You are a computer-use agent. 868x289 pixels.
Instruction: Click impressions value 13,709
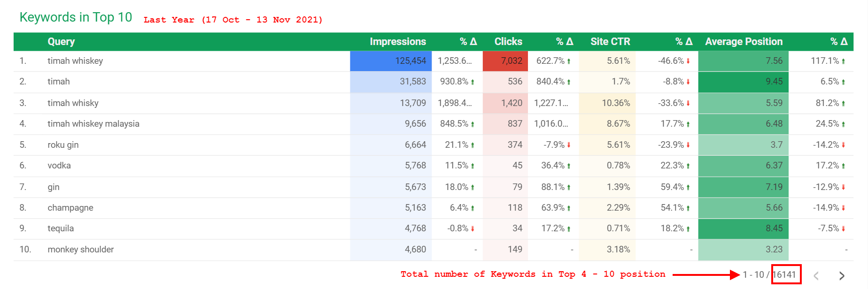pos(413,103)
